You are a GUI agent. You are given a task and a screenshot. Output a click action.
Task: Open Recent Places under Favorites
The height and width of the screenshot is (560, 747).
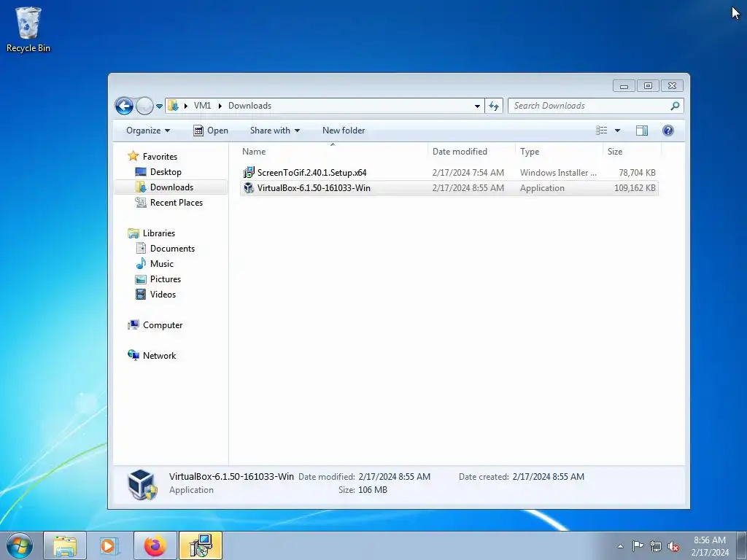point(177,203)
